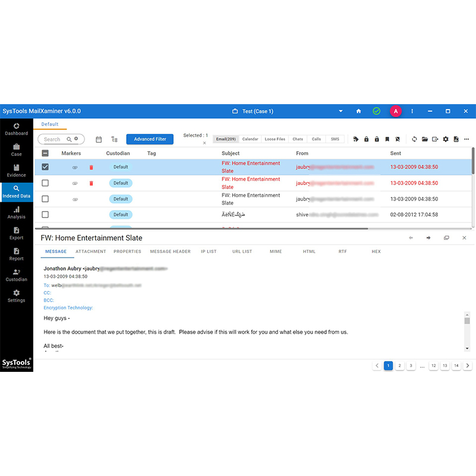Go to page 2
The image size is (476, 476).
click(x=399, y=365)
